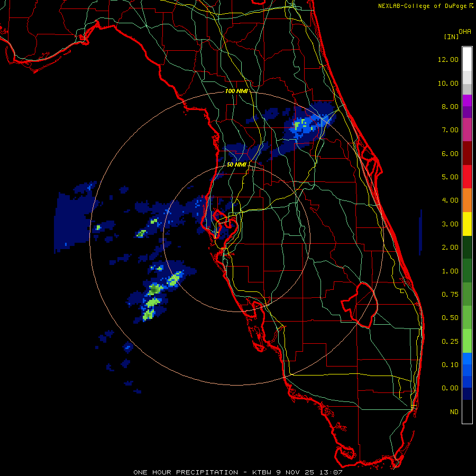476x476 pixels.
Task: Pick the bright red swatch in the color scale
Action: tap(467, 177)
